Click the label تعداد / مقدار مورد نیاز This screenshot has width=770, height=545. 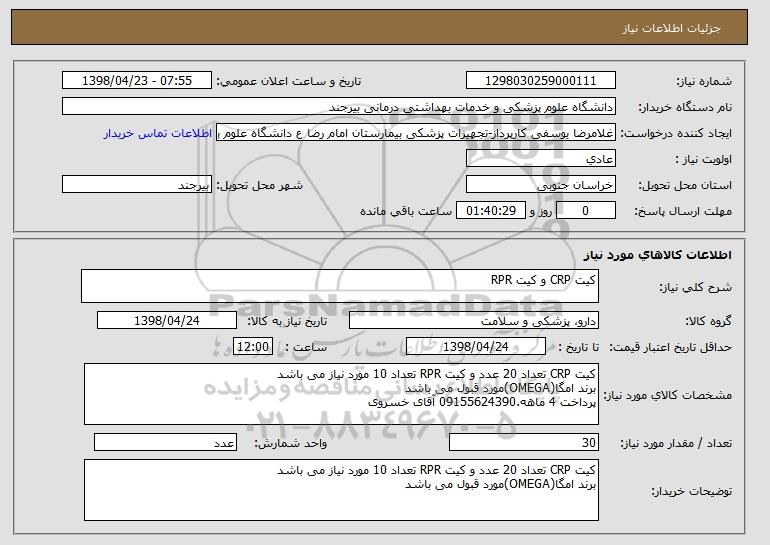click(676, 444)
